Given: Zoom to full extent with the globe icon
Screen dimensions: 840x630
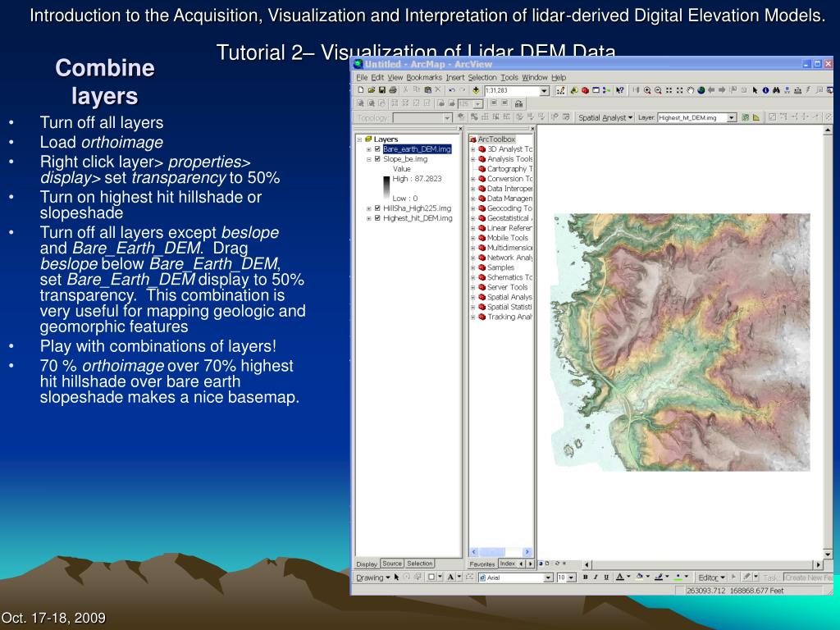Looking at the screenshot, I should tap(701, 90).
